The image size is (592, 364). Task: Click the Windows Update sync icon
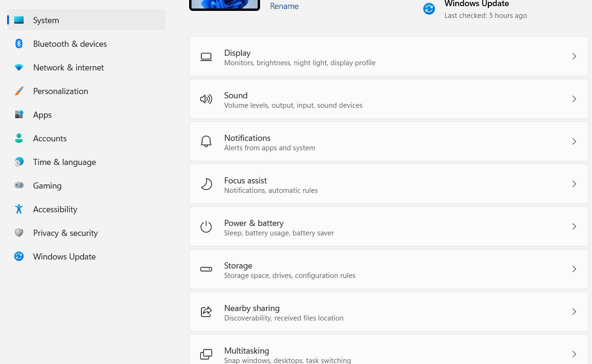[429, 9]
